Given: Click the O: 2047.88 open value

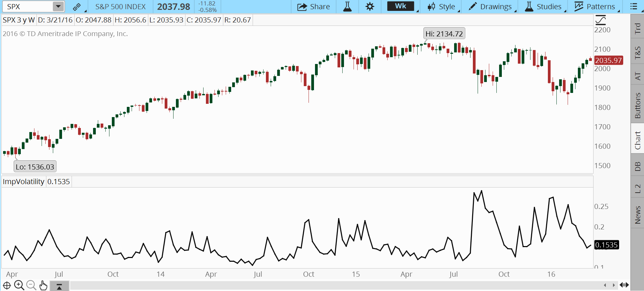Looking at the screenshot, I should click(94, 20).
